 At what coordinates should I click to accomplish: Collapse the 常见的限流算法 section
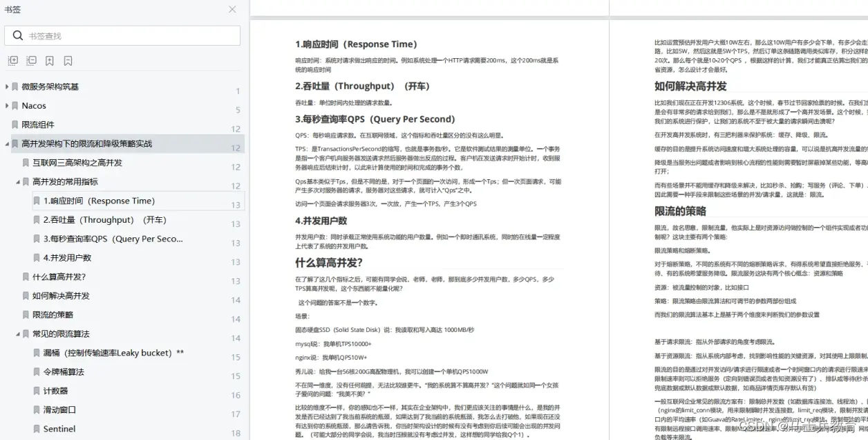pyautogui.click(x=18, y=333)
